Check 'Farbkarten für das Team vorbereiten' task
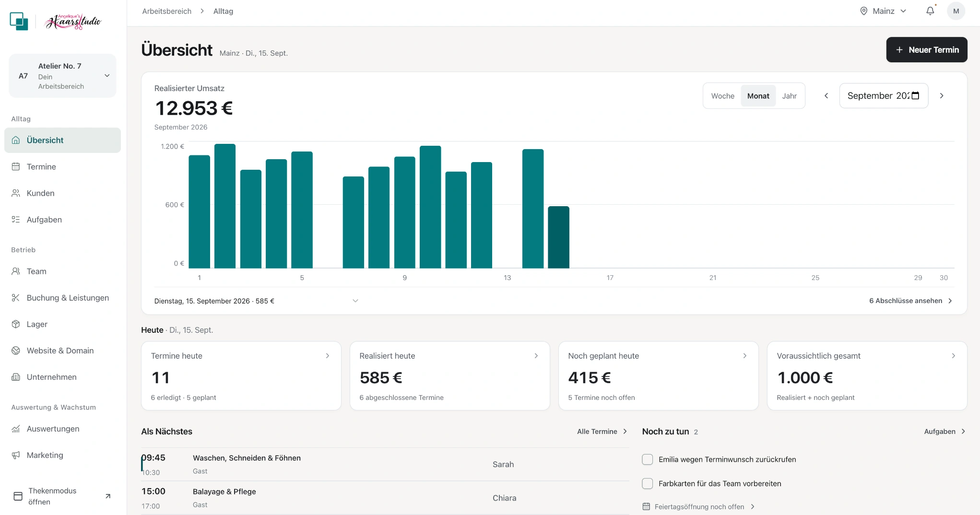 click(648, 483)
